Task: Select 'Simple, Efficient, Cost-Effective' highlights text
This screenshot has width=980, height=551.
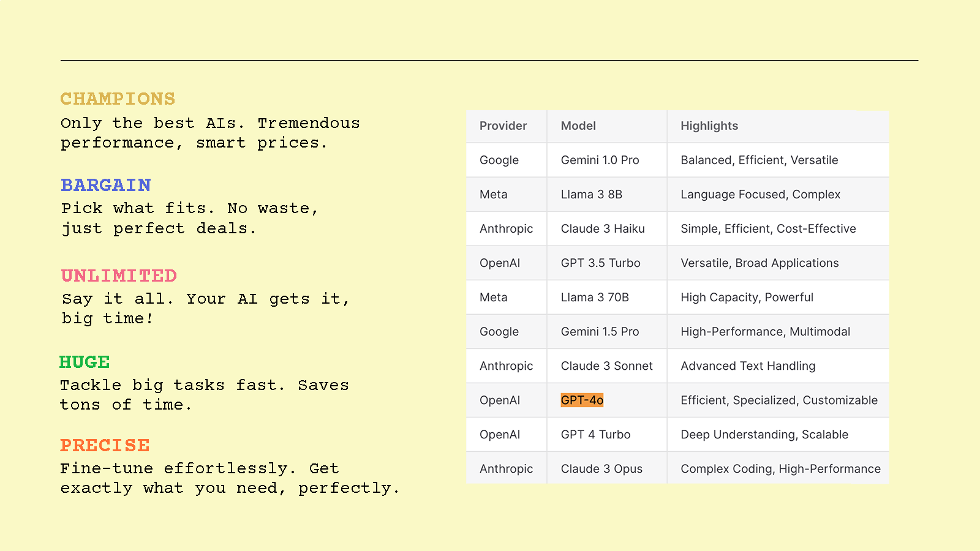Action: [x=768, y=228]
